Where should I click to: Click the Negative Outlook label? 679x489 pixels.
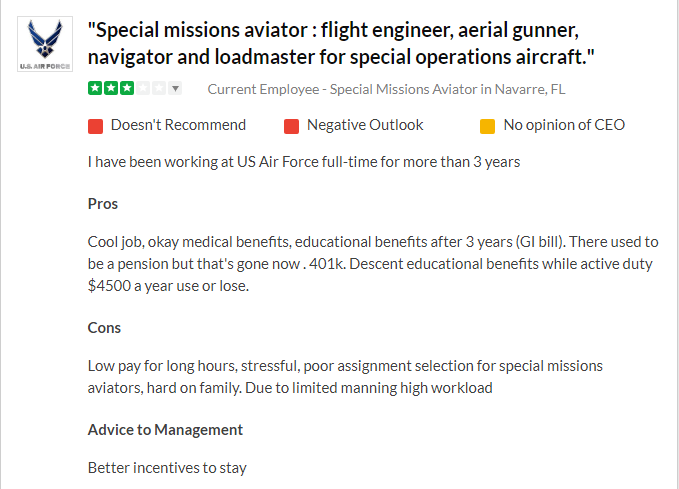pyautogui.click(x=365, y=125)
